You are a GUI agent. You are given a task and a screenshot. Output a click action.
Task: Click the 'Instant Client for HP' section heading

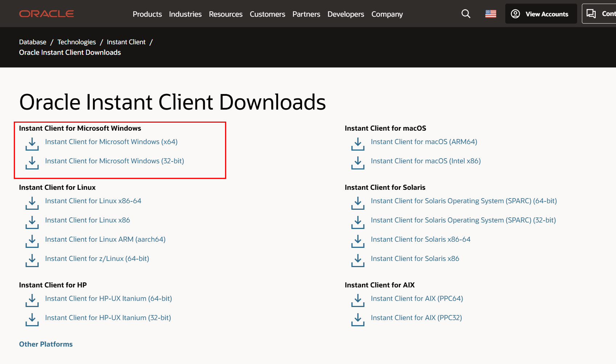point(53,285)
